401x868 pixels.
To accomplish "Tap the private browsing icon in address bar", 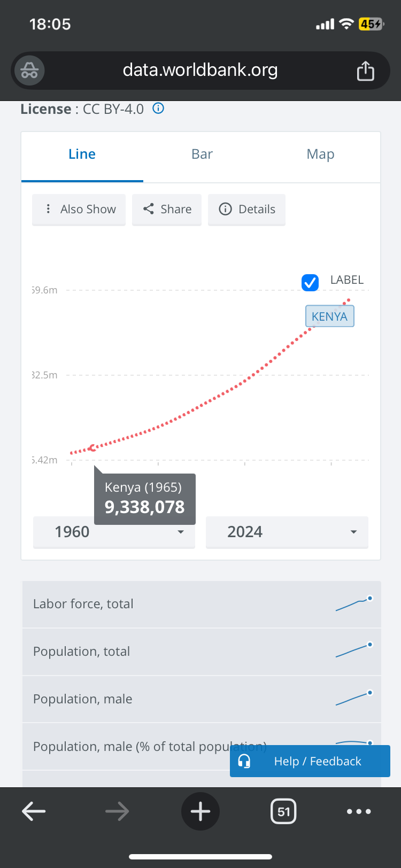I will [29, 71].
